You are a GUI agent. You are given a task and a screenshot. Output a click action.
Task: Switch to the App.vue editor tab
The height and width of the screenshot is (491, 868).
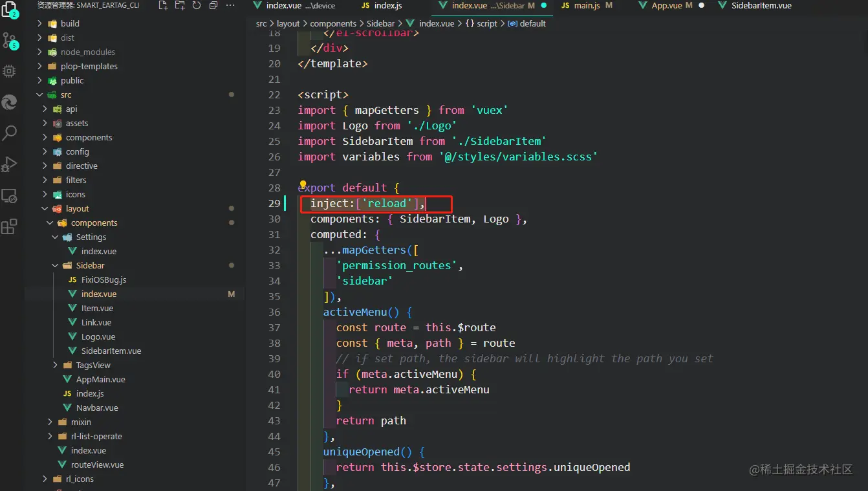[x=666, y=5]
